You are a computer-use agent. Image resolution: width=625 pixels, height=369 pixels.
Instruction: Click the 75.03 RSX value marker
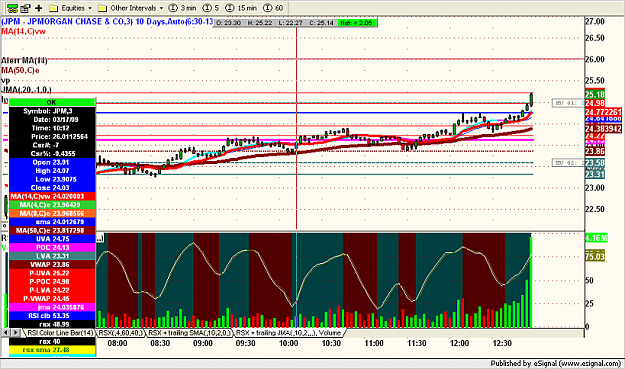[x=595, y=257]
